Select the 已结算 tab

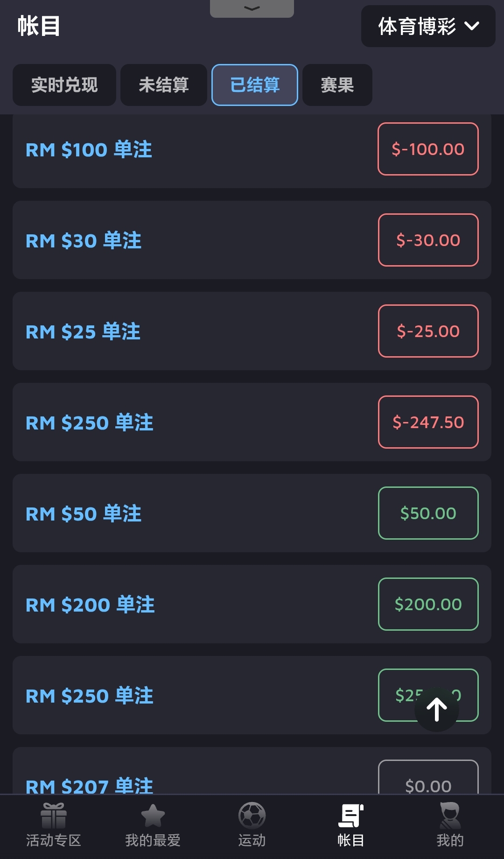[255, 85]
